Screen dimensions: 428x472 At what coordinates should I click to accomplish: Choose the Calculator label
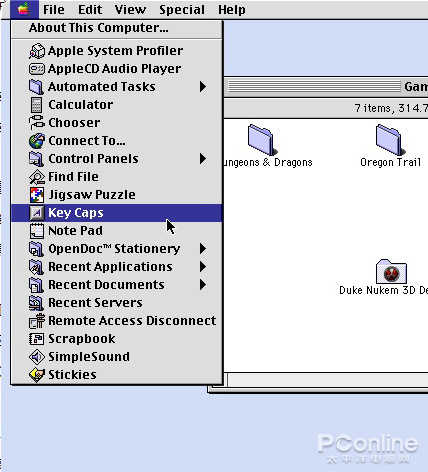pyautogui.click(x=81, y=105)
